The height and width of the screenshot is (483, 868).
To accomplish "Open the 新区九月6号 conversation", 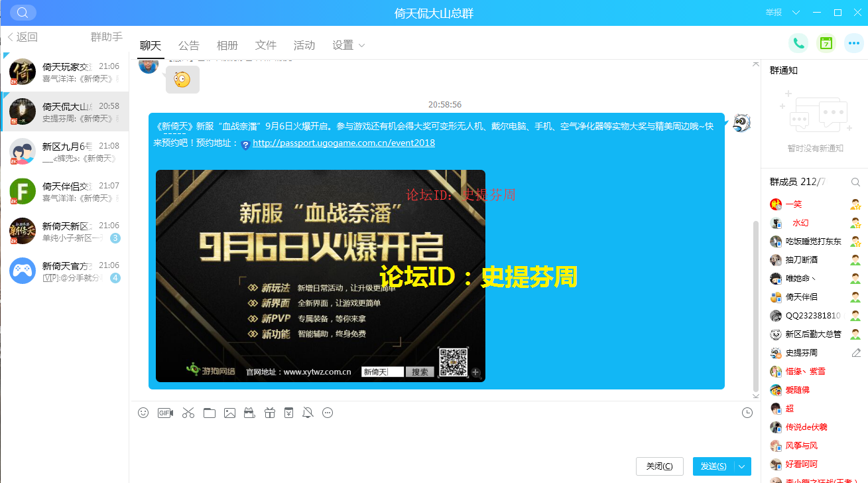I will [x=64, y=151].
